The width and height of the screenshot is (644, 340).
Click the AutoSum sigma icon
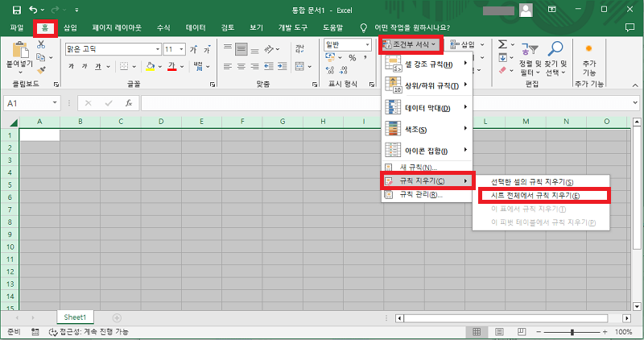(x=502, y=44)
